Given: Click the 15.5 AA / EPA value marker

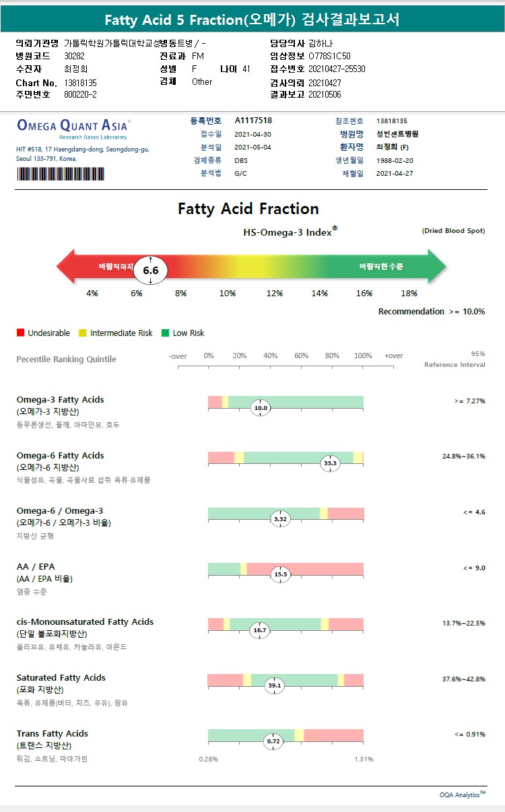Looking at the screenshot, I should [x=280, y=574].
